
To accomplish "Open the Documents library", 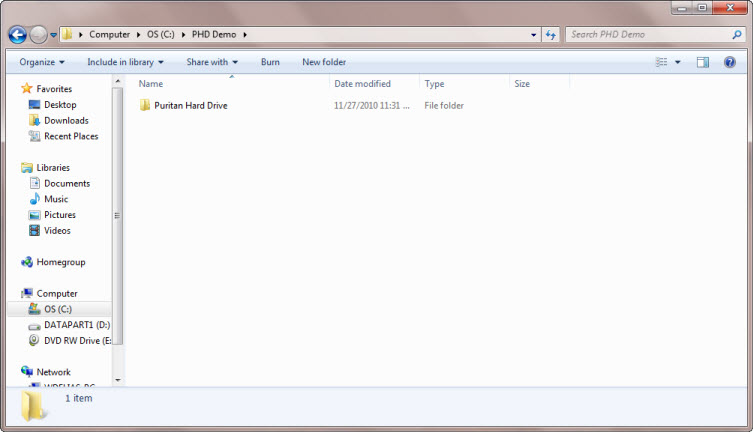I will coord(67,183).
